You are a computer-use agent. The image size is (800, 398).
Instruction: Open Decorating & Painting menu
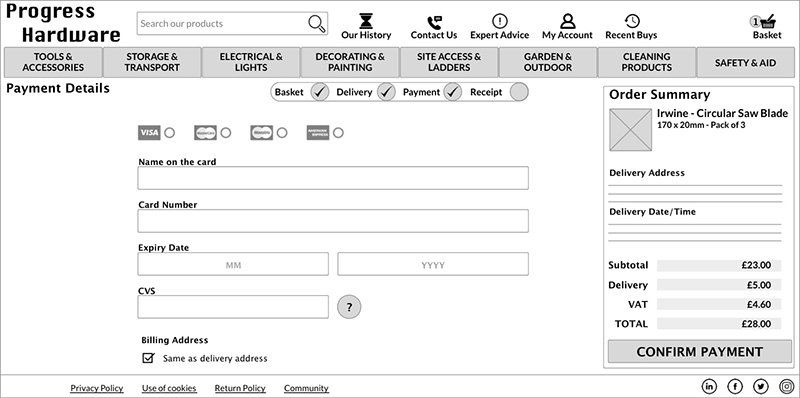pos(350,62)
